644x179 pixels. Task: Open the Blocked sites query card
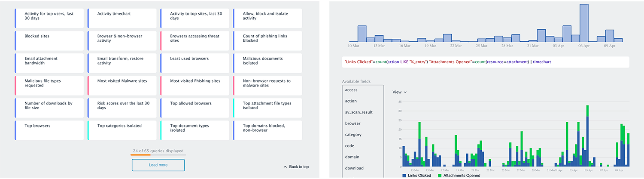click(49, 40)
